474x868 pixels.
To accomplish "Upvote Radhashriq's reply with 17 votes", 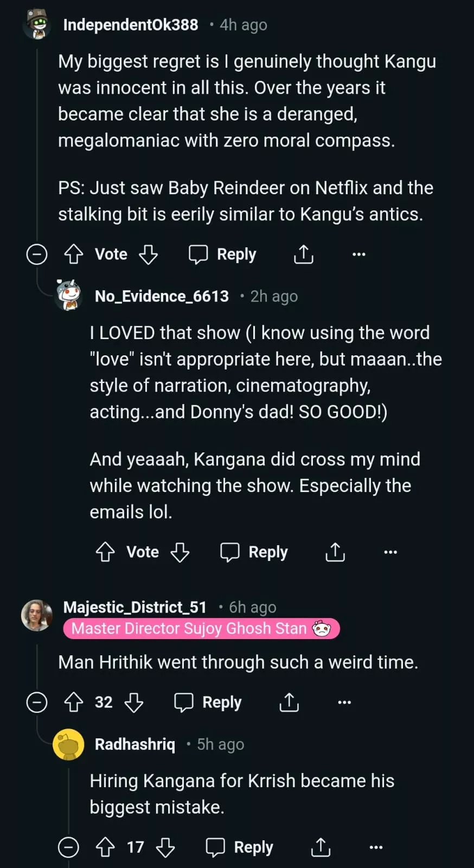I will [105, 847].
